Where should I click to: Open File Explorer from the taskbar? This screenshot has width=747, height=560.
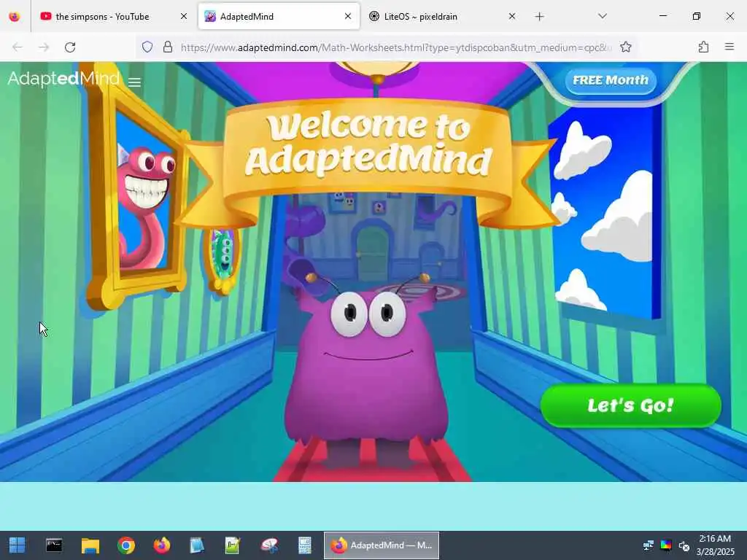[x=90, y=545]
